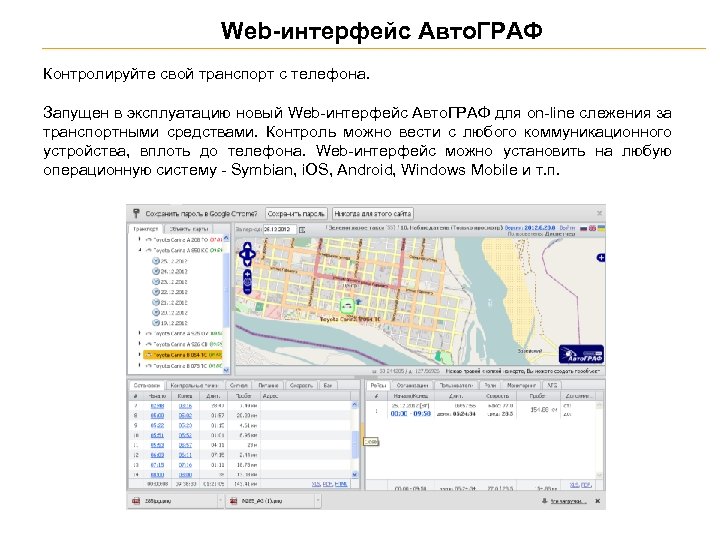Screen dimensions: 720x540
Task: Toggle the 25.12.2012 date checkbox
Action: [x=156, y=261]
